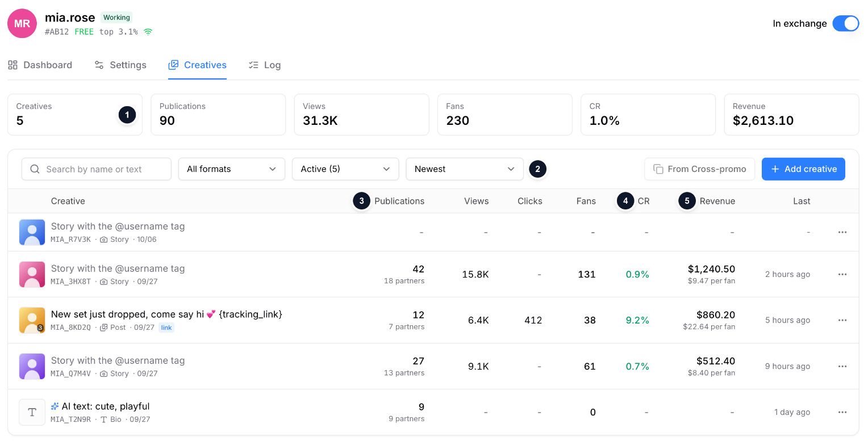The height and width of the screenshot is (445, 868).
Task: Open the 'New set just dropped' creative title
Action: 166,314
